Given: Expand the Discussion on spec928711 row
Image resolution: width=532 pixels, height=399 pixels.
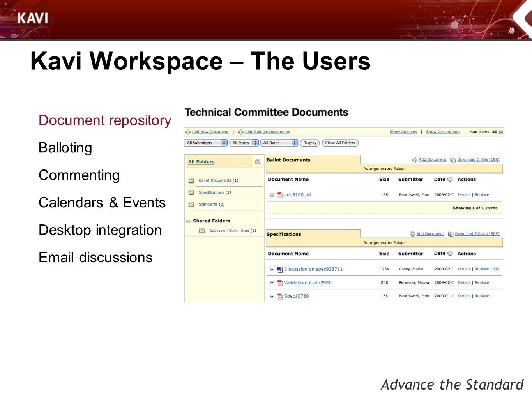Looking at the screenshot, I should pyautogui.click(x=272, y=269).
